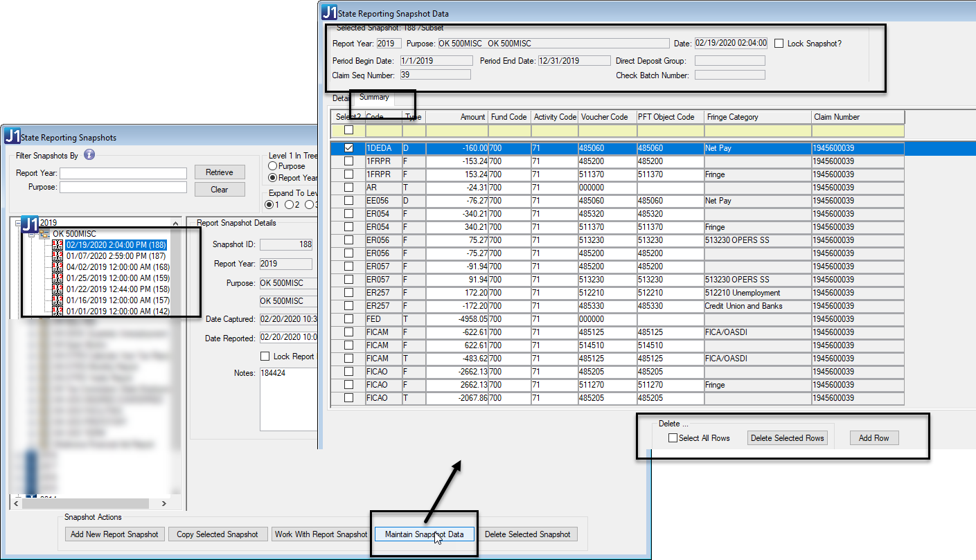The image size is (976, 560).
Task: Check the Select All Rows checkbox
Action: (671, 437)
